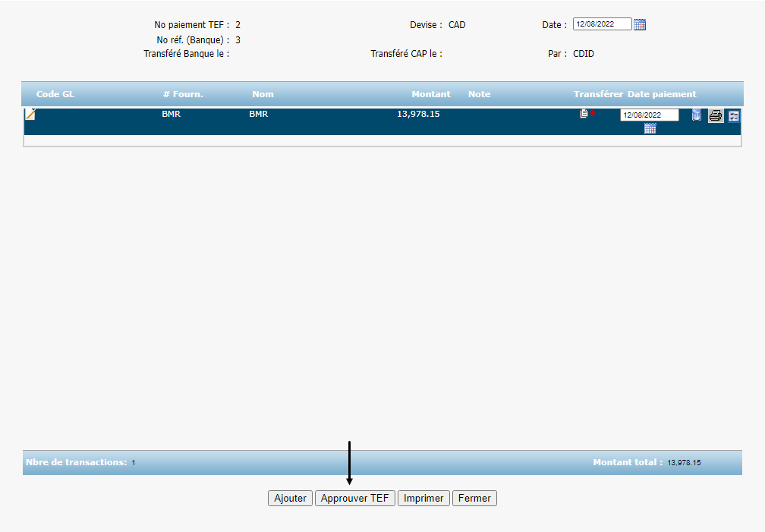
Task: Click the Note column header
Action: pyautogui.click(x=479, y=94)
